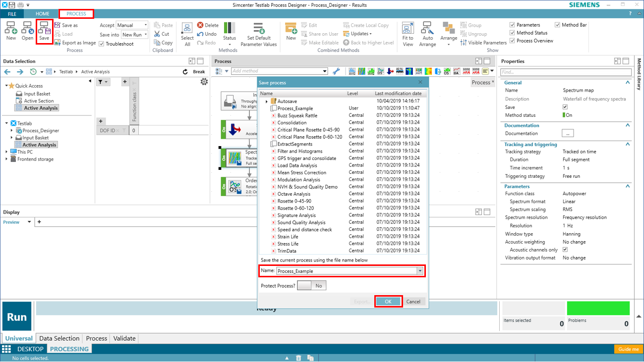Open the Validate tab at bottom
Image resolution: width=644 pixels, height=362 pixels.
tap(124, 338)
